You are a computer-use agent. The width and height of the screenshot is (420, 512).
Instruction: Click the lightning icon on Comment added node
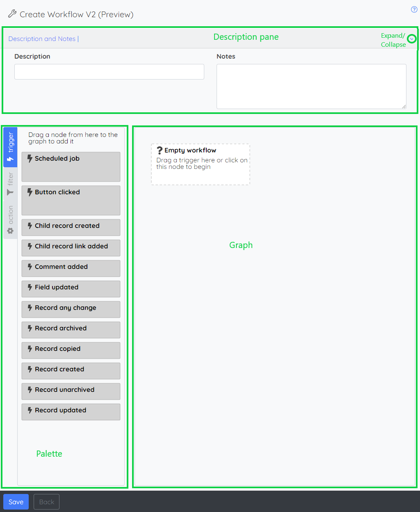point(30,266)
